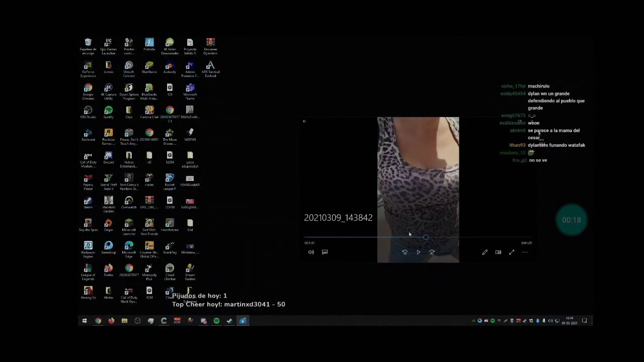644x362 pixels.
Task: Open the Microsoft Teams shortcut
Action: click(190, 92)
